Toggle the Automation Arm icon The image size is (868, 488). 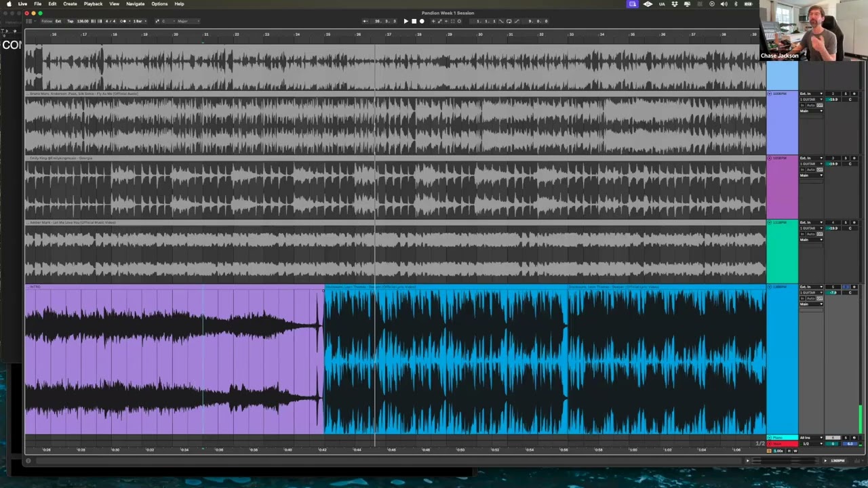coord(439,21)
